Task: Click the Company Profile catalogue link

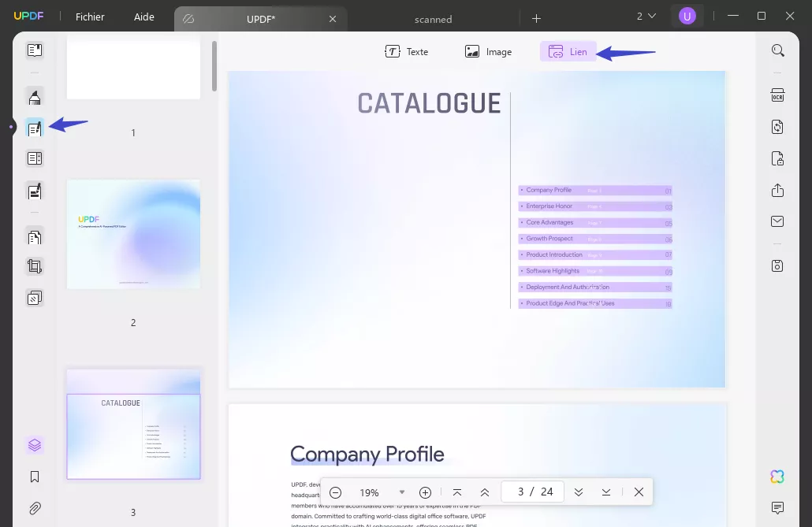Action: pos(595,191)
